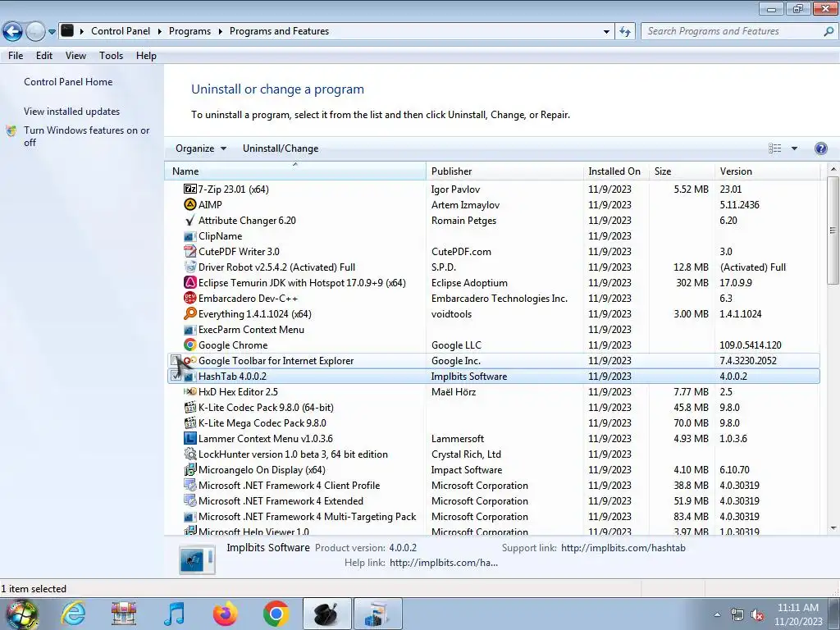840x630 pixels.
Task: Click the Embarcadero Dev-C++ icon
Action: 190,298
